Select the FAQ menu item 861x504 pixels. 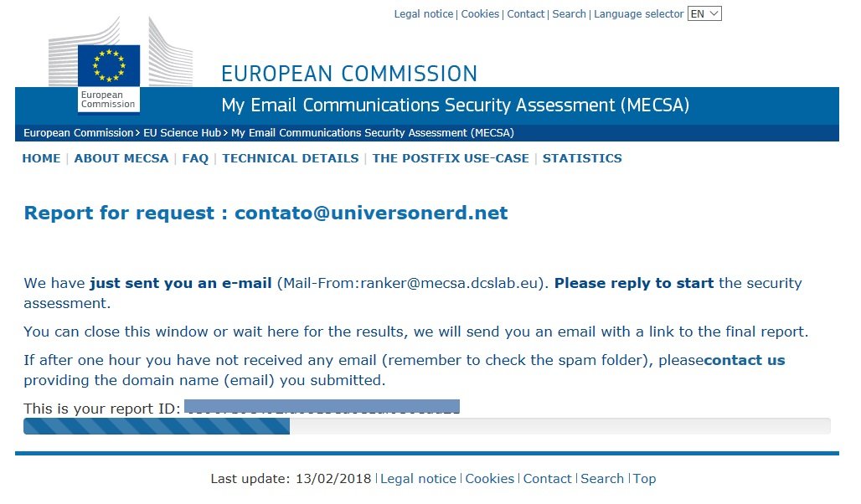coord(195,158)
